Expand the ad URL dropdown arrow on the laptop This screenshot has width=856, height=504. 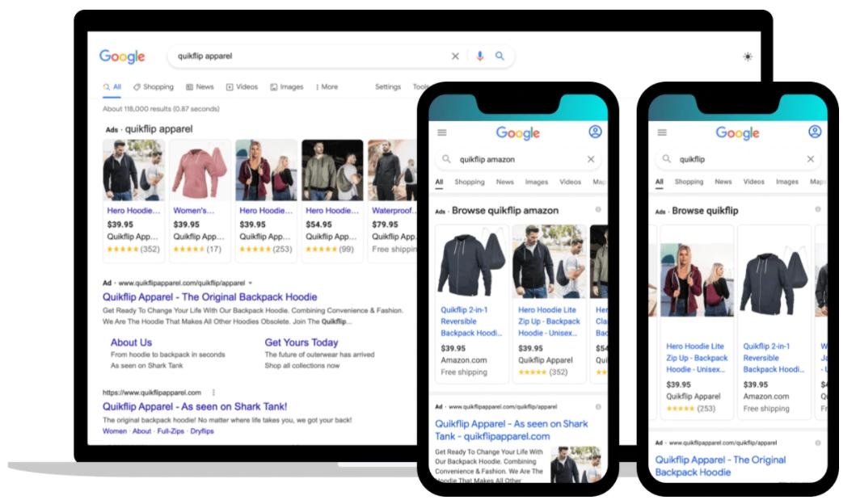coord(251,283)
